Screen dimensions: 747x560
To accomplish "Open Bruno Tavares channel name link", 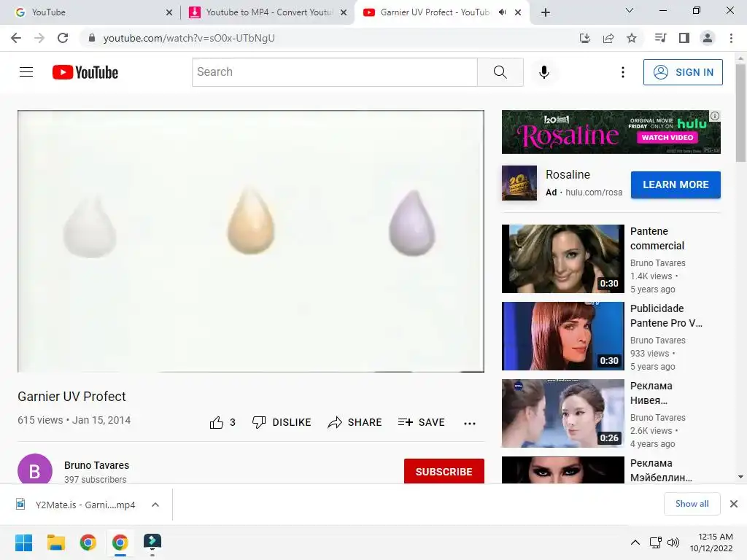I will [97, 465].
